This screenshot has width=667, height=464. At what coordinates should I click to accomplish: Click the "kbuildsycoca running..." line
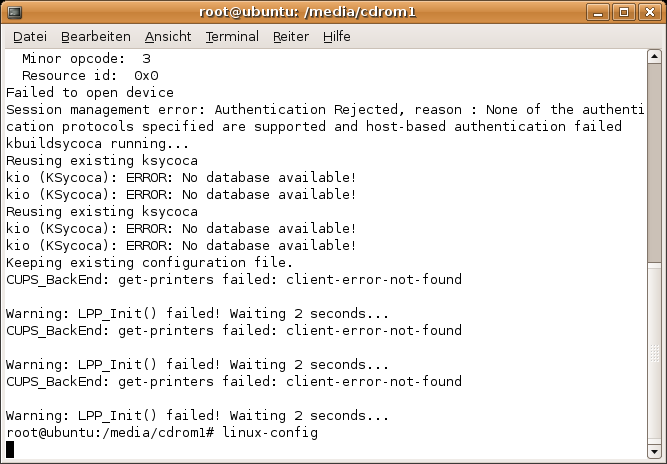point(98,144)
